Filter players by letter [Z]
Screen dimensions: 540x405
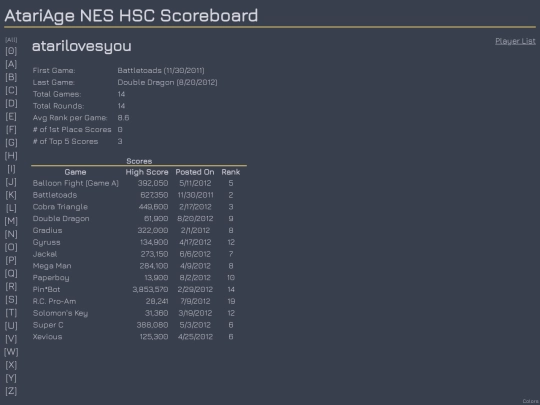[x=11, y=391]
